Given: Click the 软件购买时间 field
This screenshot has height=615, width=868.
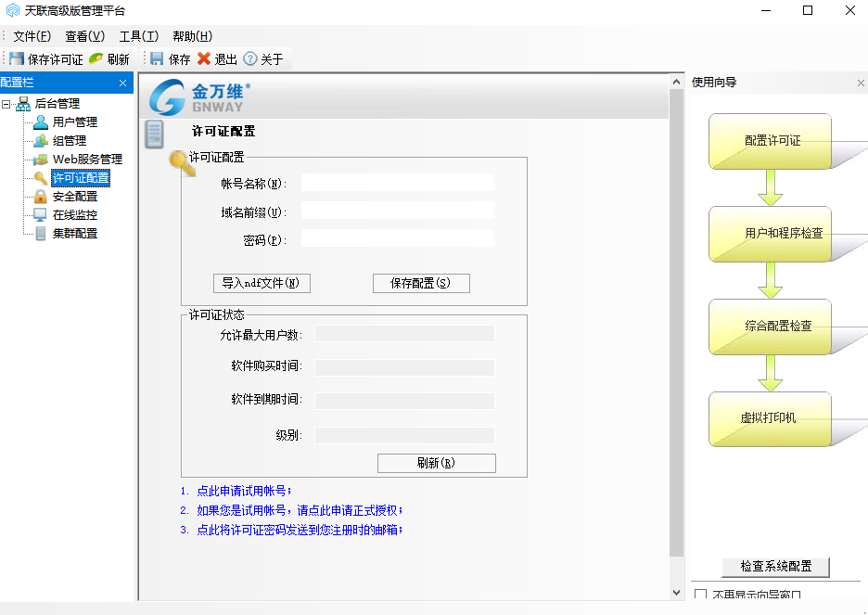Looking at the screenshot, I should coord(404,367).
